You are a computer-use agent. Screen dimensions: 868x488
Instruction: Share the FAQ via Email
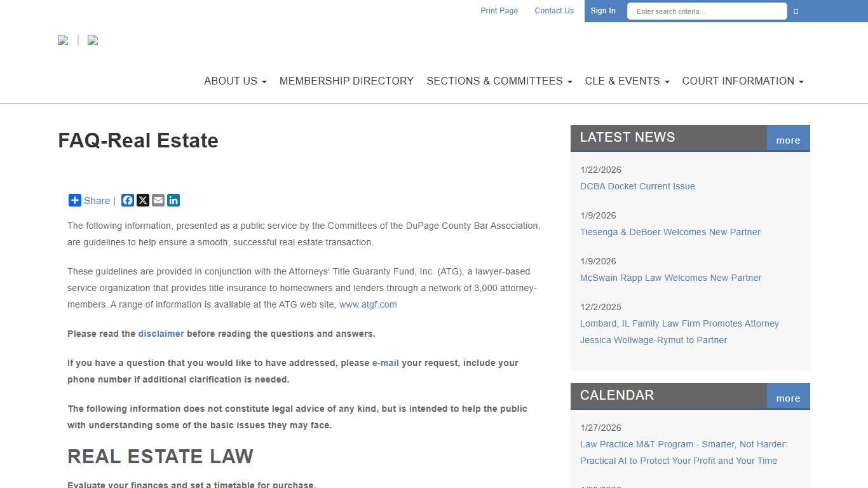pos(158,200)
